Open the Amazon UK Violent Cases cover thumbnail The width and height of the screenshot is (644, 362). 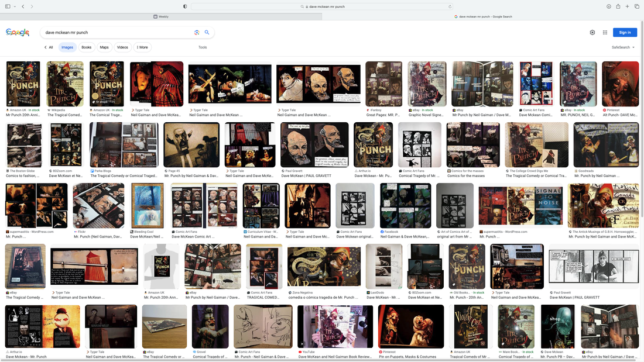tap(470, 326)
